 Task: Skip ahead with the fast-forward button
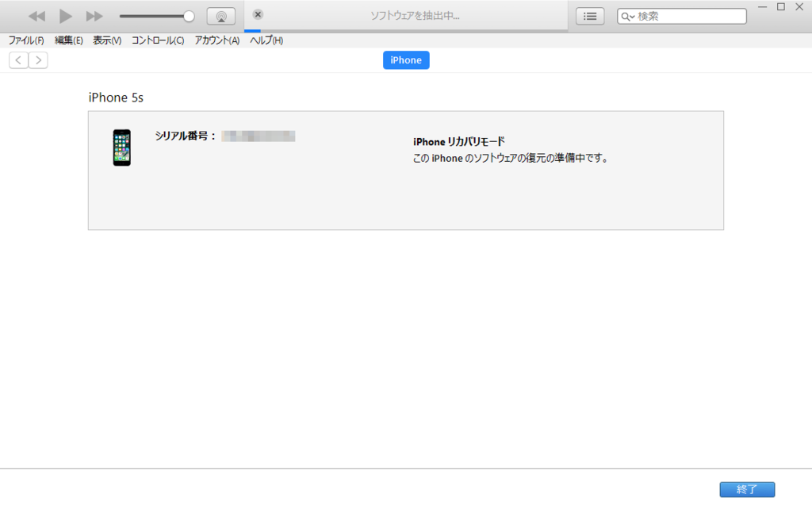94,17
